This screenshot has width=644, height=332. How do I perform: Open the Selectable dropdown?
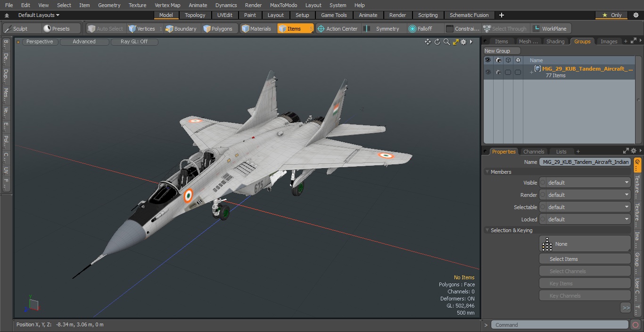click(x=585, y=207)
